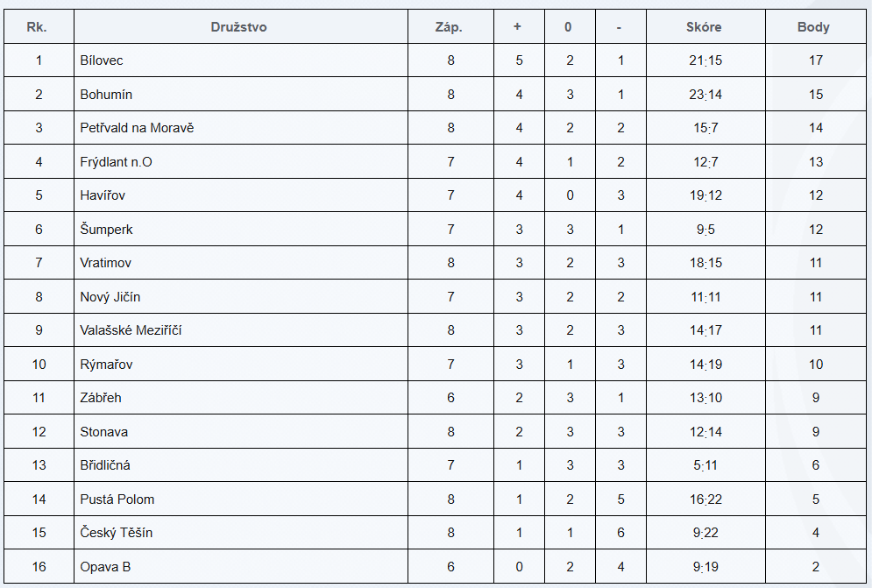Click the Šumperk team name
This screenshot has height=588, width=872.
[106, 230]
